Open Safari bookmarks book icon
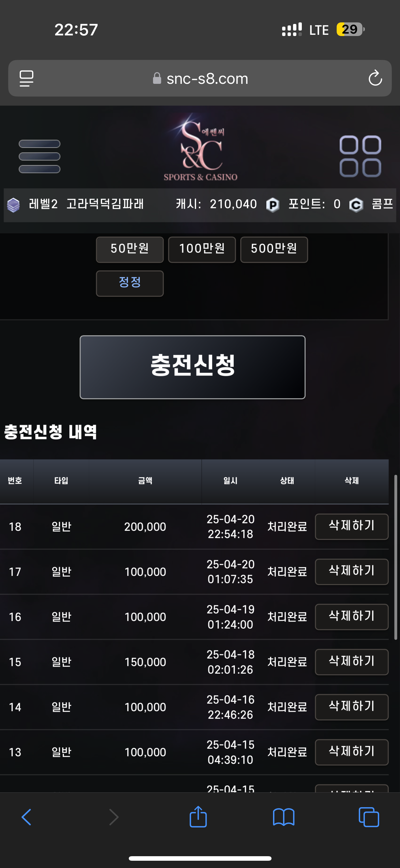400x868 pixels. point(284,817)
